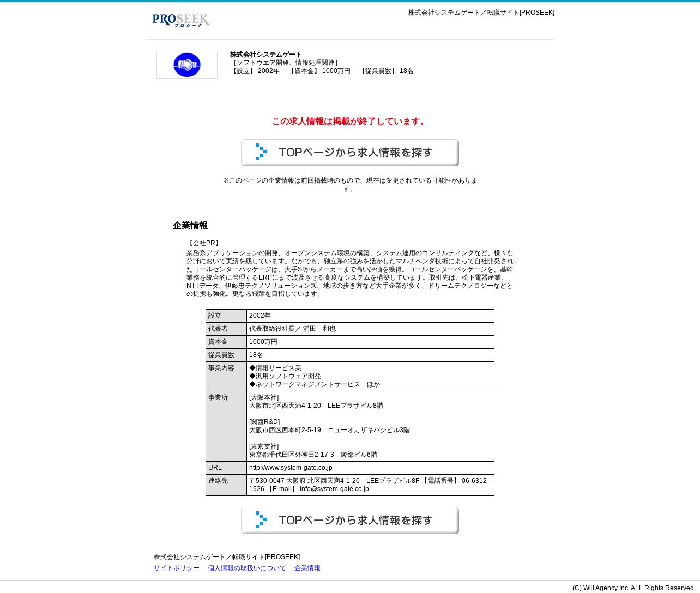The height and width of the screenshot is (593, 700).
Task: Click the red 掲載が終了しています notice
Action: [350, 122]
